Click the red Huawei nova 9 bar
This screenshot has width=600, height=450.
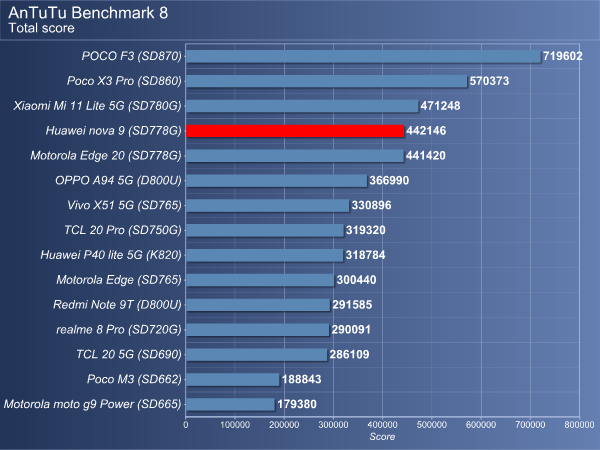[295, 131]
